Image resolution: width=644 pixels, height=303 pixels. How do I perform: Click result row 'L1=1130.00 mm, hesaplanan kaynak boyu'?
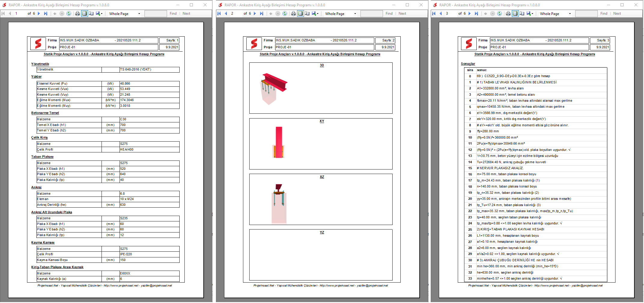[x=535, y=236]
